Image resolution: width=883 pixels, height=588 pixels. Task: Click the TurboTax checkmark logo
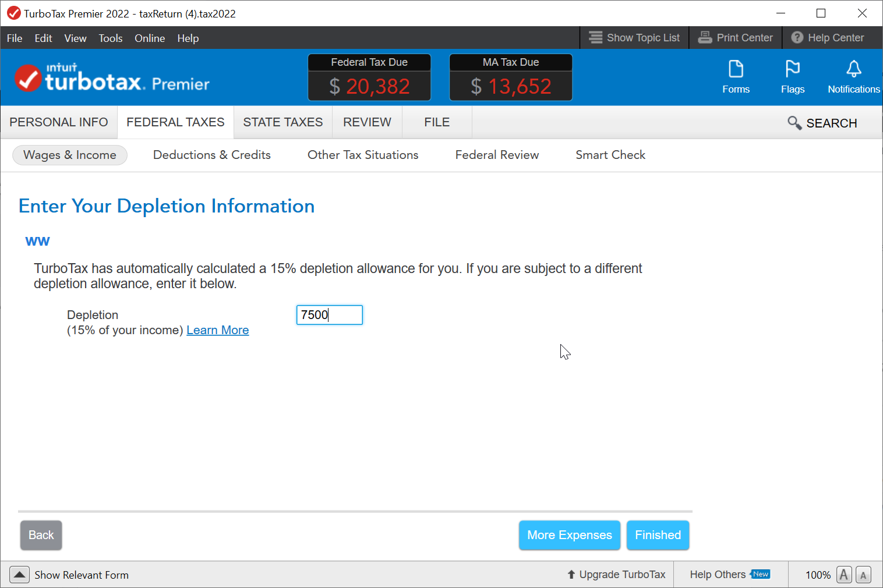[28, 78]
